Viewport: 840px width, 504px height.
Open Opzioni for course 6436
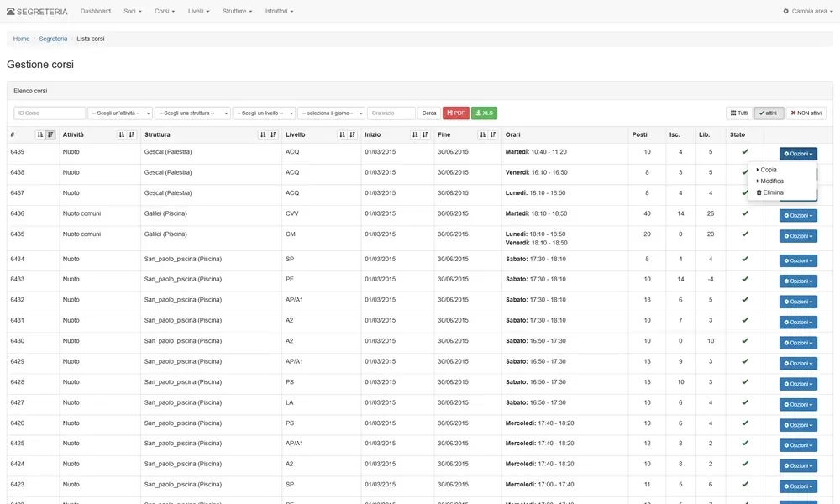pos(798,215)
